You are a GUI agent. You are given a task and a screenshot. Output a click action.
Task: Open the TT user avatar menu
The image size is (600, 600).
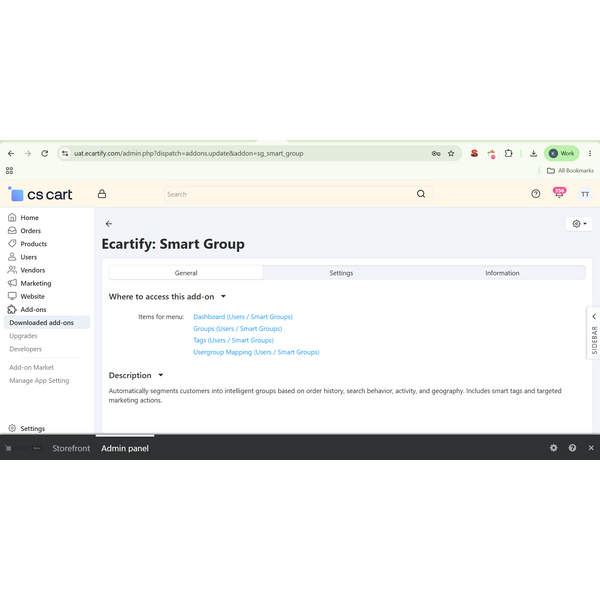tap(585, 194)
